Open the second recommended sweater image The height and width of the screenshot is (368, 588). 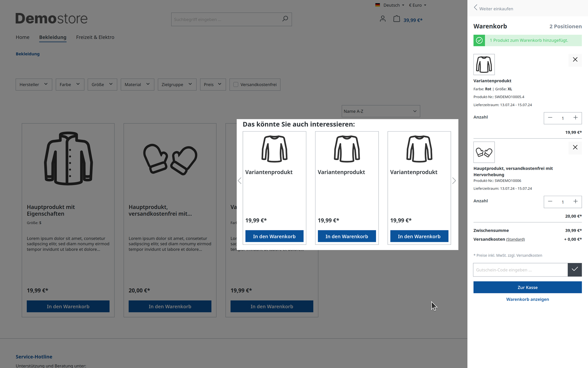(x=347, y=149)
